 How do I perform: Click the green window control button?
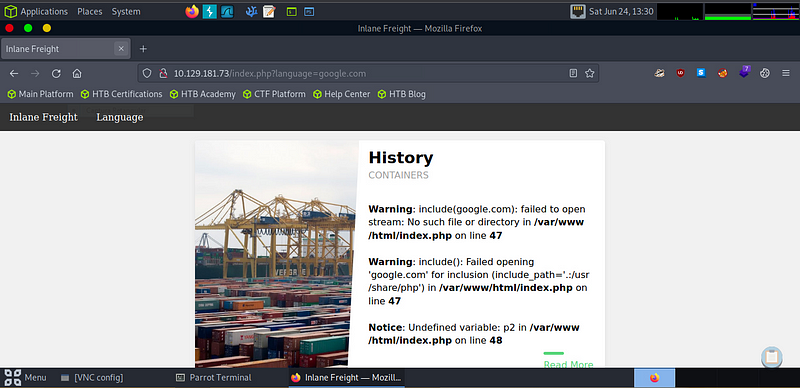[28, 29]
